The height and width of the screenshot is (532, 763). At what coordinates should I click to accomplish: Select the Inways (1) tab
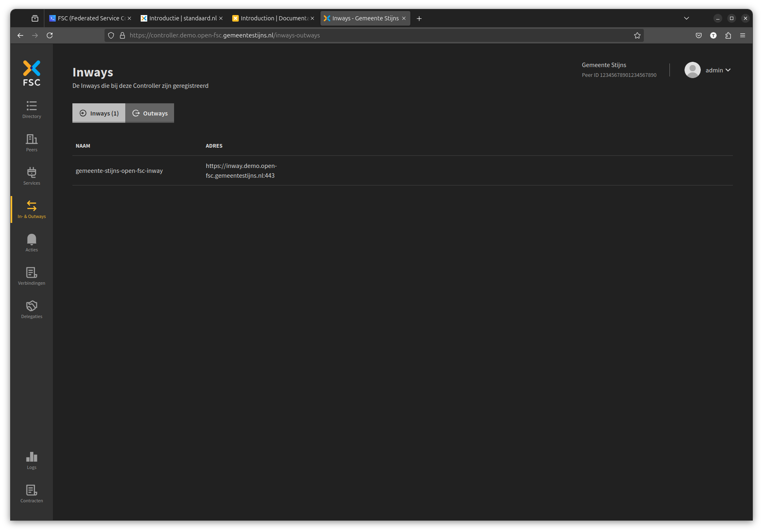(99, 113)
